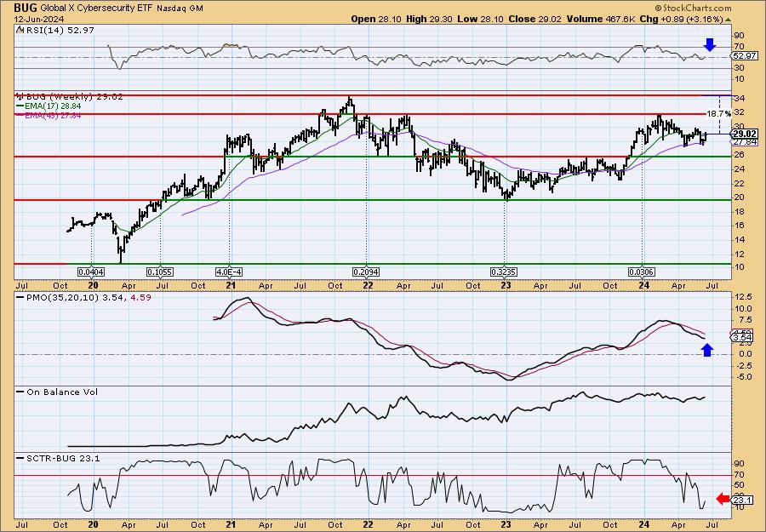Click the BUG ticker symbol in the header
This screenshot has width=766, height=532.
(26, 8)
